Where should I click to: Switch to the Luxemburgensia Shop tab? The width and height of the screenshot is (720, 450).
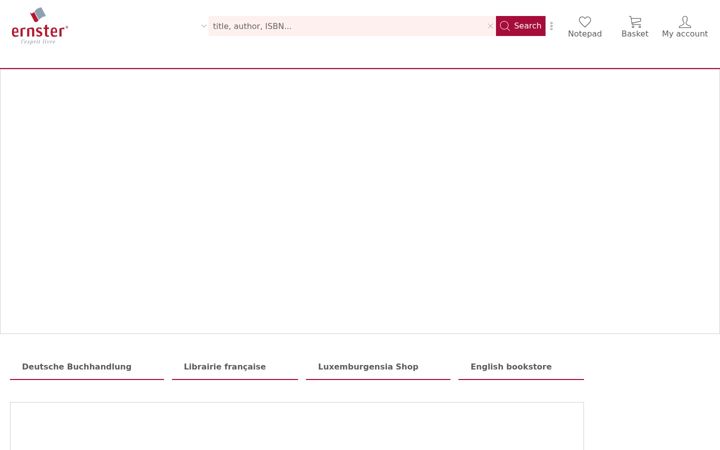click(378, 367)
